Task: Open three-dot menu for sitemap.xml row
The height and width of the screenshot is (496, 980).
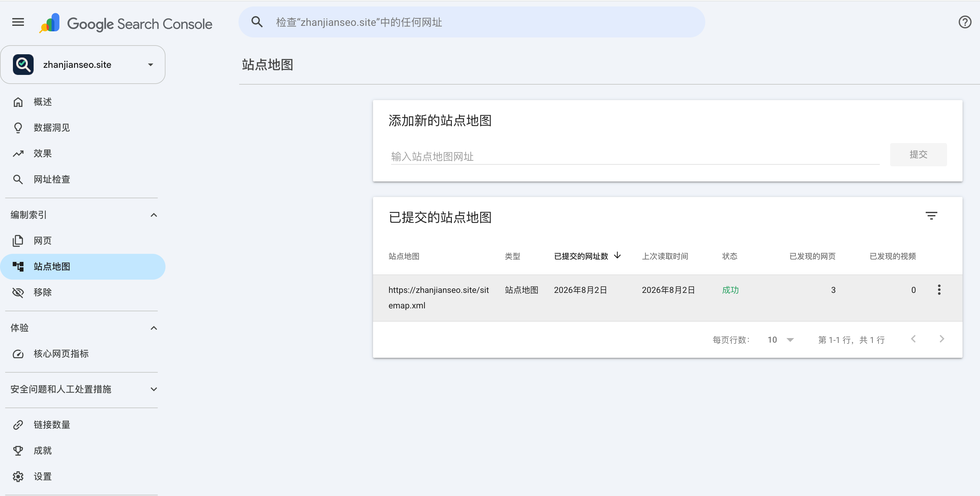Action: click(x=939, y=290)
